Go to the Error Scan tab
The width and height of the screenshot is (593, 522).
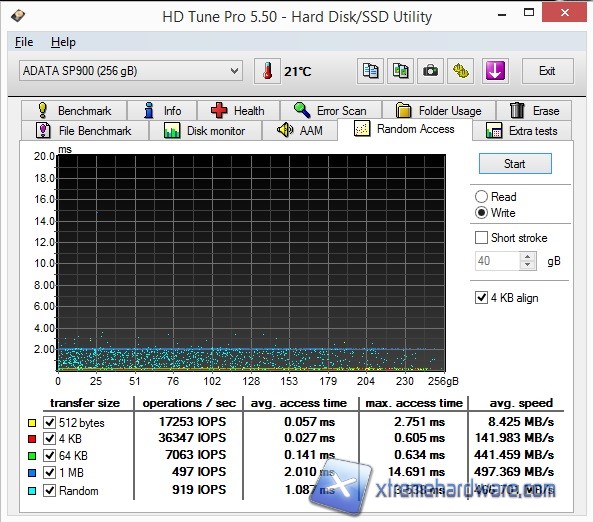pos(331,110)
